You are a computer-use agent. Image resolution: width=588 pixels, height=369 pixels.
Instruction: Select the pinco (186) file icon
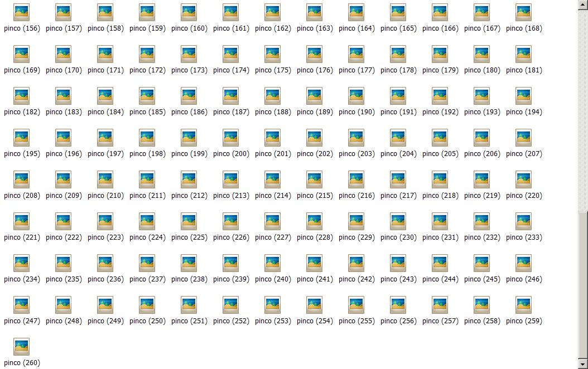point(189,96)
